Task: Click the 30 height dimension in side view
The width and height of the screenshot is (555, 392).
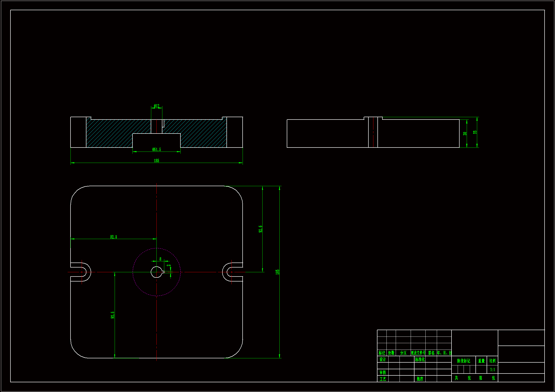Action: click(465, 134)
